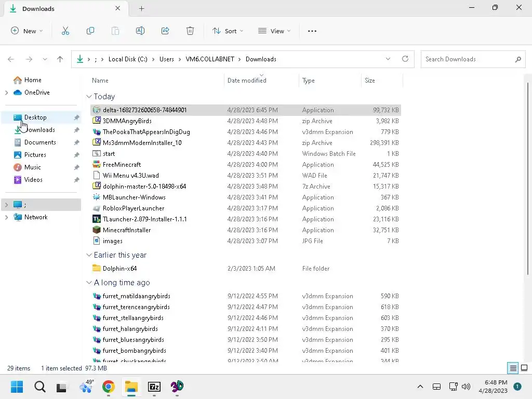Expand the Network tree node
The image size is (532, 399).
point(6,217)
